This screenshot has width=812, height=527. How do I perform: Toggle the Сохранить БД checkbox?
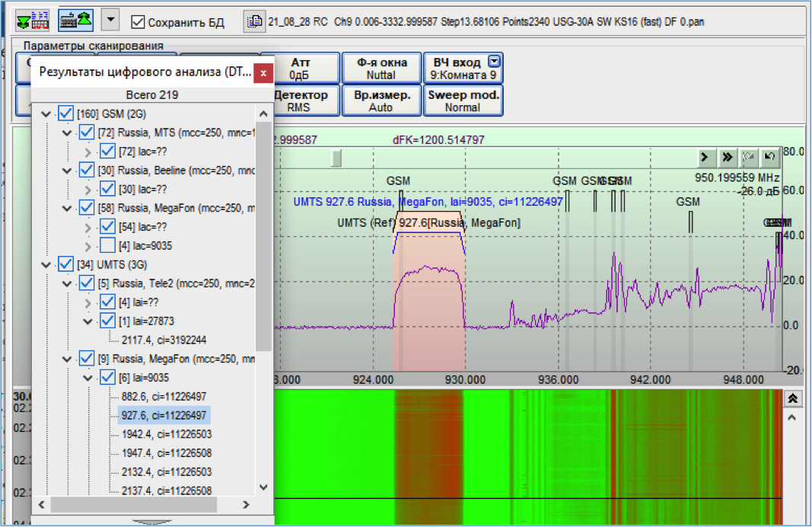137,22
